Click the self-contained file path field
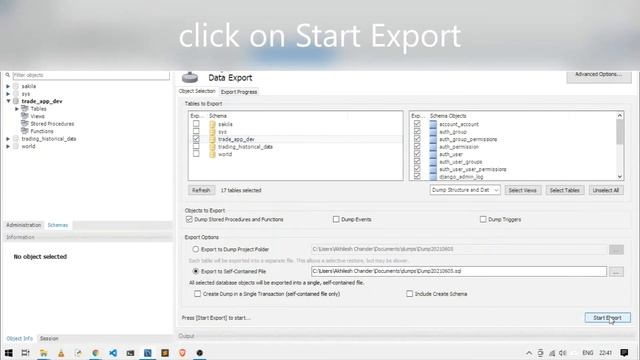 tap(459, 271)
